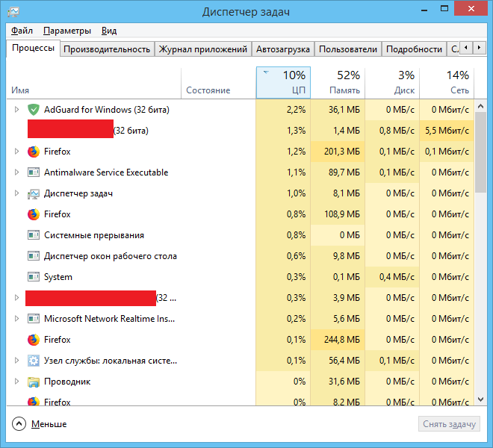Expand the Диспетчер задач process group

point(16,193)
